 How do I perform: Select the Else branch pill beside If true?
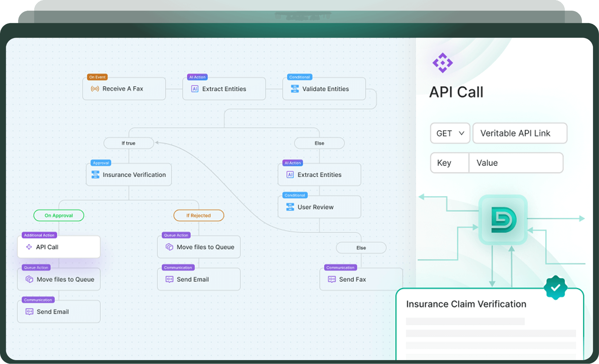[319, 143]
